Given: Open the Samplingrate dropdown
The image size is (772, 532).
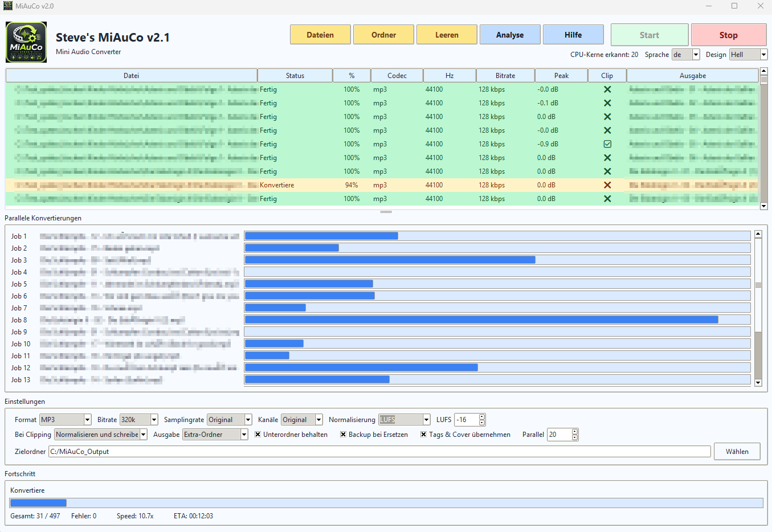Looking at the screenshot, I should click(248, 420).
